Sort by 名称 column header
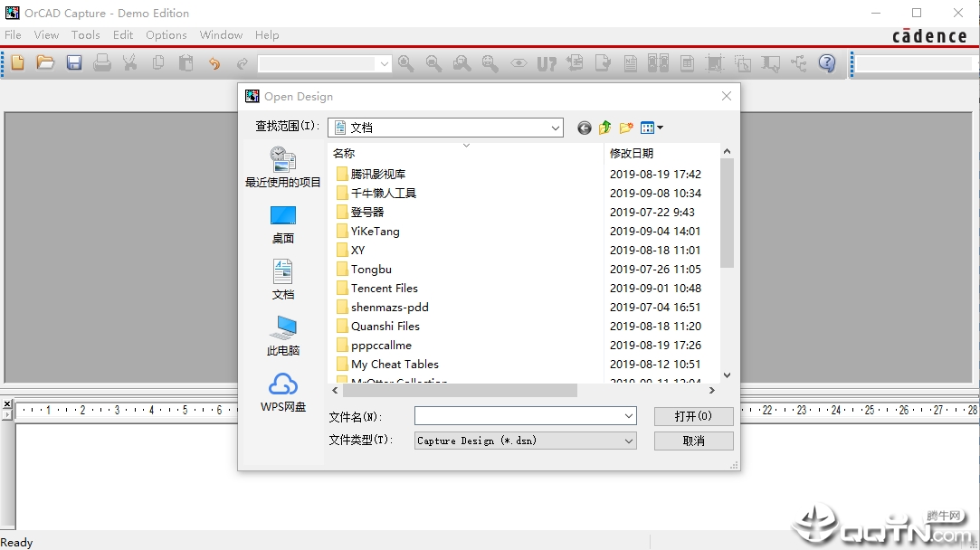980x550 pixels. click(x=344, y=153)
